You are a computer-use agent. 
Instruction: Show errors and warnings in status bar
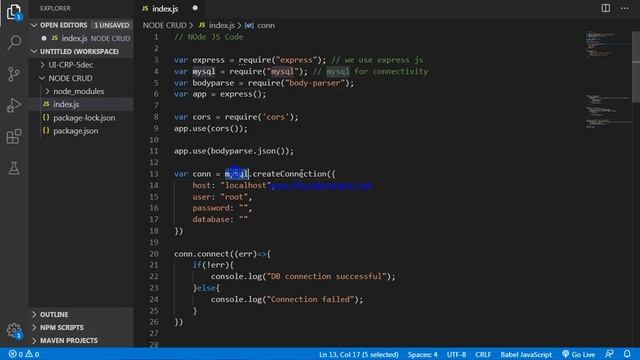(x=24, y=354)
